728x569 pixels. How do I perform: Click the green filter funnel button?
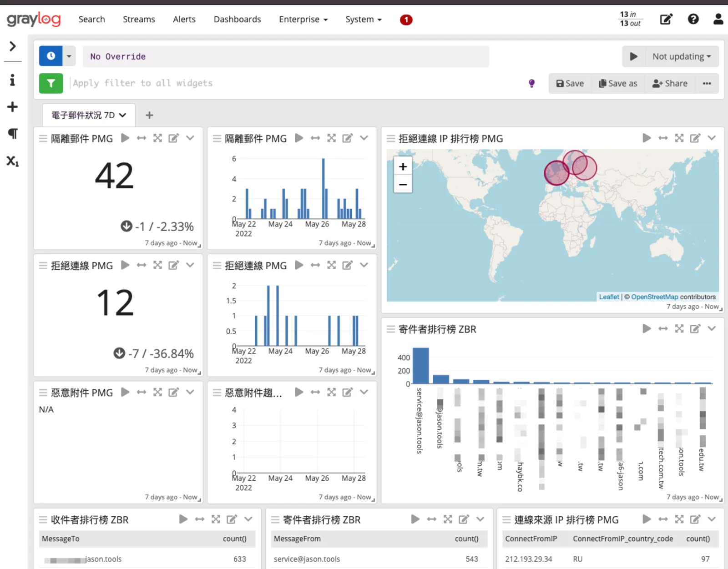coord(51,83)
